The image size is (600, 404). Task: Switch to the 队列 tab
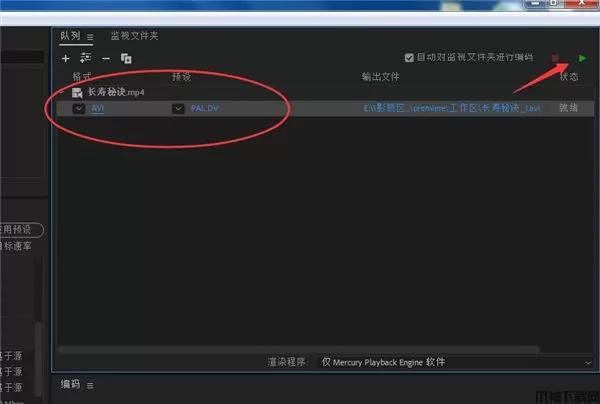point(70,36)
